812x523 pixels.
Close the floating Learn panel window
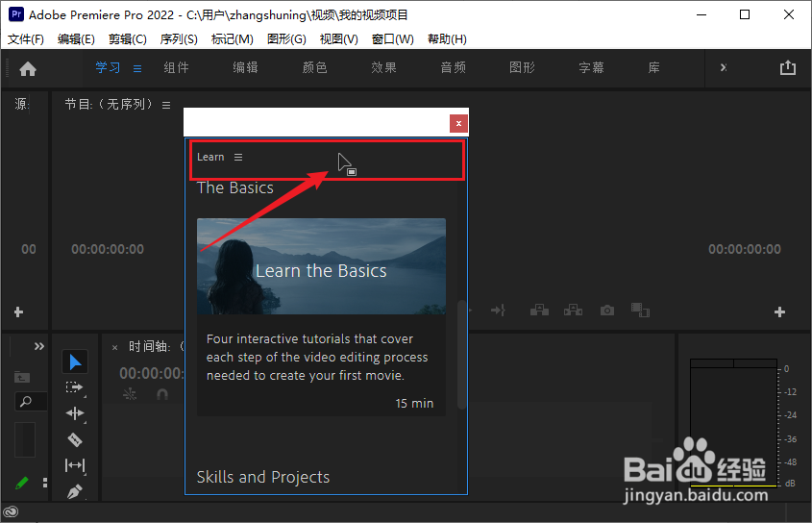coord(458,123)
